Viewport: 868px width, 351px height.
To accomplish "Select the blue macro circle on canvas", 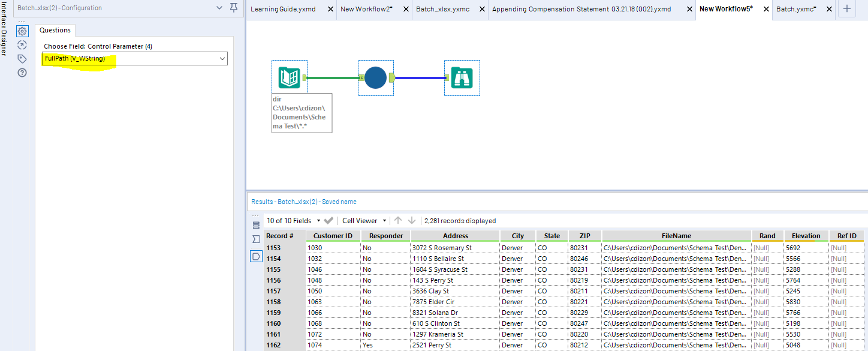I will click(376, 77).
